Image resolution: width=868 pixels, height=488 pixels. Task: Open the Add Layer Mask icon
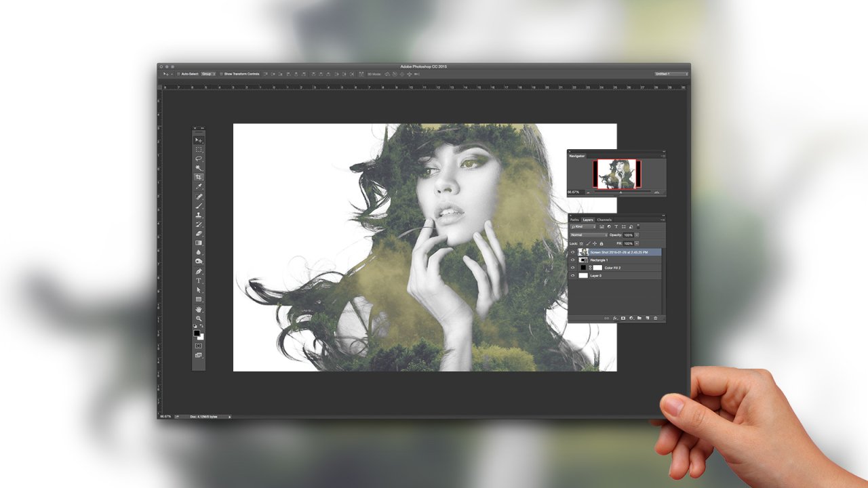tap(623, 317)
